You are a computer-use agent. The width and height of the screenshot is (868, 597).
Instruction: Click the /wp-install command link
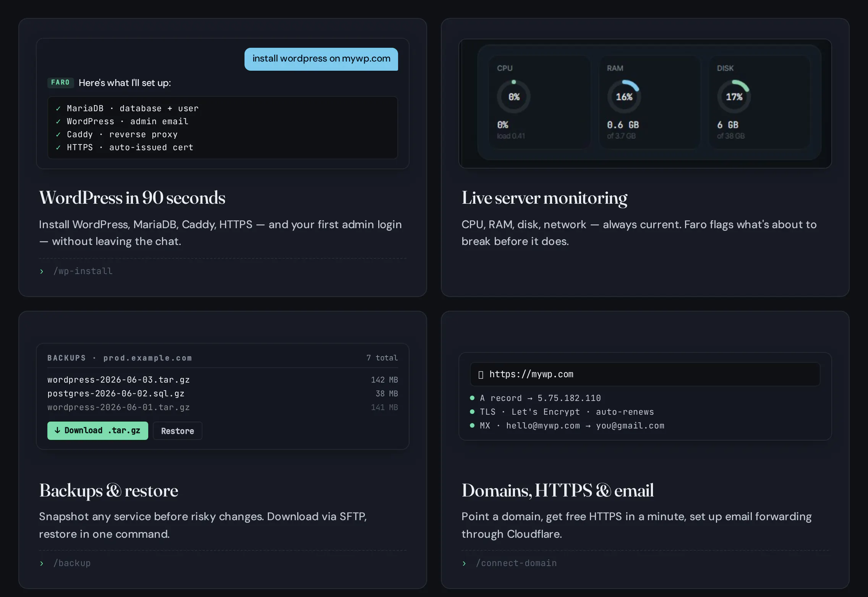83,271
